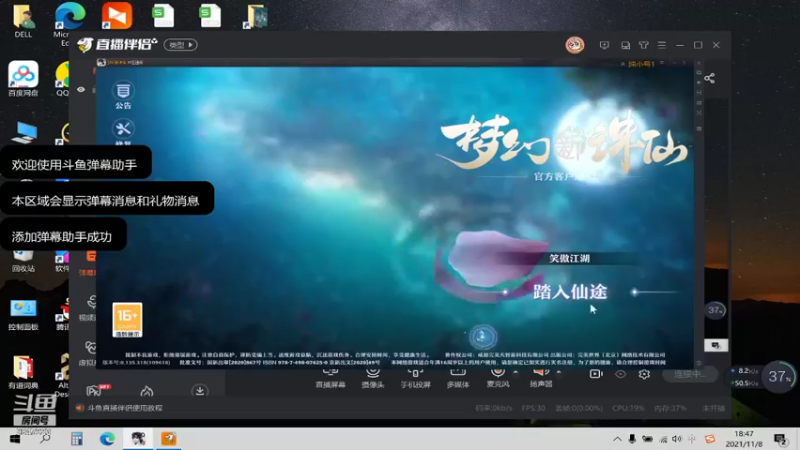Click the 内存:37% memory status text
The height and width of the screenshot is (450, 800).
pyautogui.click(x=670, y=408)
